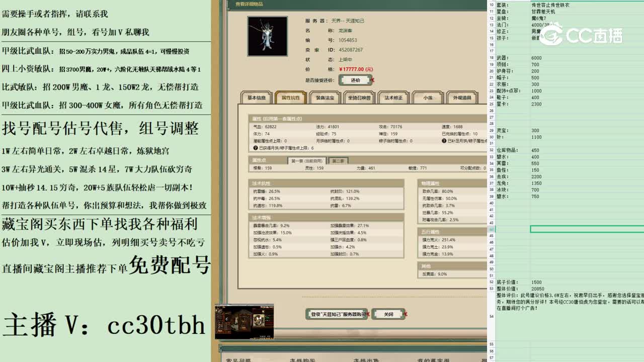644x362 pixels.
Task: Select the 底子价值 cell value 1500
Action: click(536, 282)
